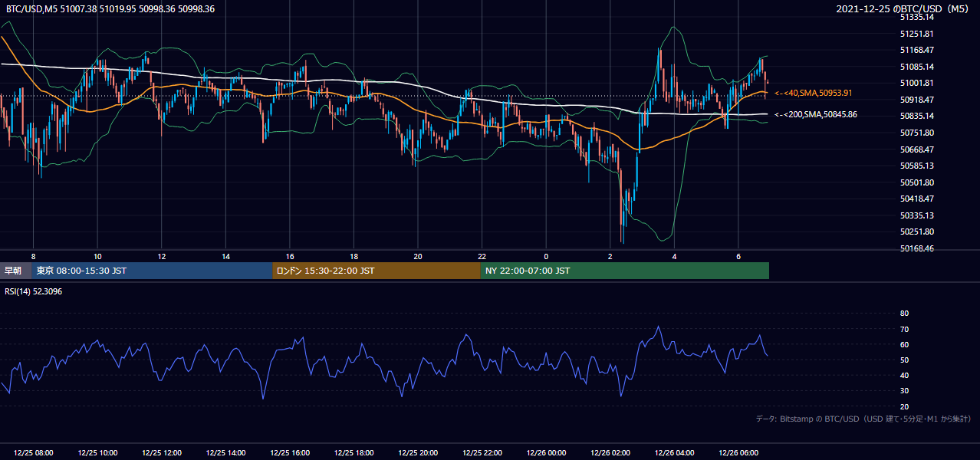This screenshot has height=460, width=980.
Task: Click the 12/25 12:00 time axis label
Action: point(162,453)
